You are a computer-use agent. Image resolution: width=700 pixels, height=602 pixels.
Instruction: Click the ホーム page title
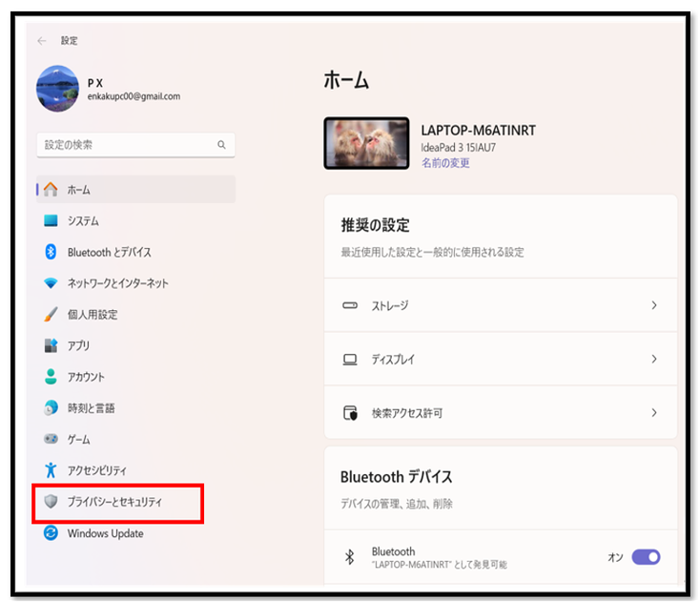[x=346, y=80]
